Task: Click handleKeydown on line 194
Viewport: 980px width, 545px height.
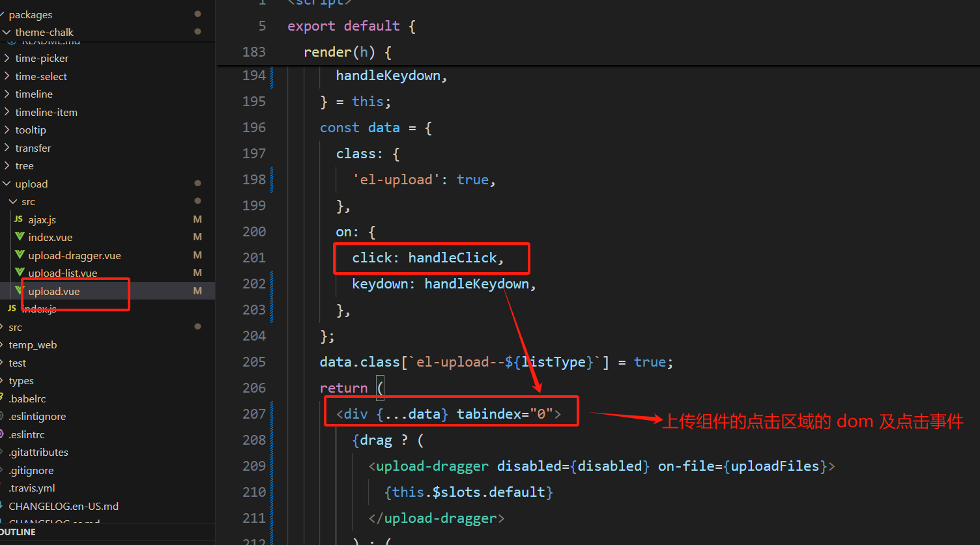Action: click(x=388, y=76)
